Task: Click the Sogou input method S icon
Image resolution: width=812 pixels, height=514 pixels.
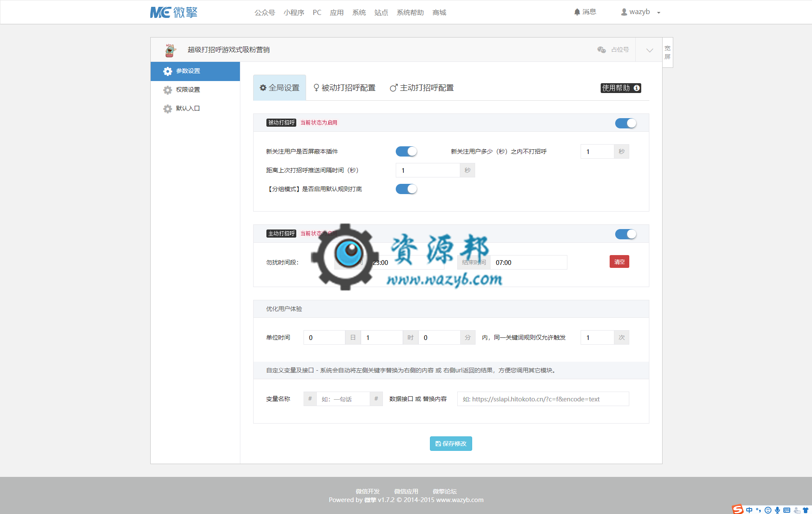Action: 738,509
